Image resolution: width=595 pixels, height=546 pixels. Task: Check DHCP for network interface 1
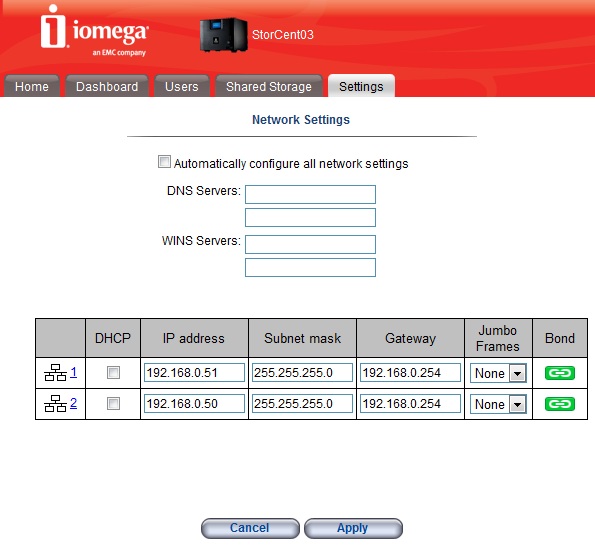[113, 373]
